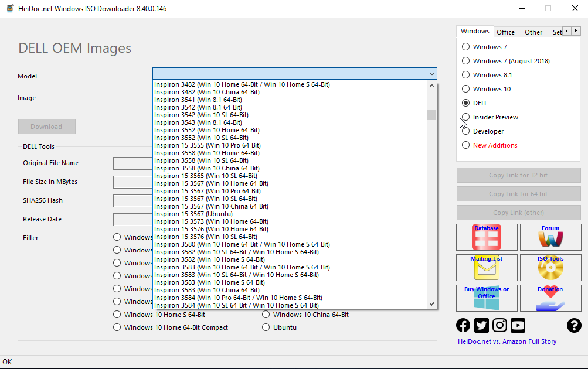The image size is (588, 369).
Task: Open the Donation heart icon
Action: (x=550, y=298)
